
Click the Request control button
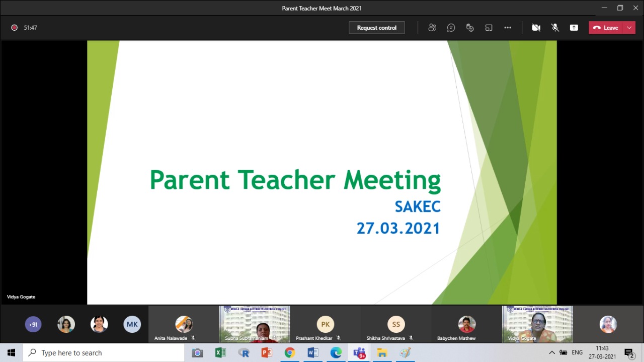pos(377,28)
